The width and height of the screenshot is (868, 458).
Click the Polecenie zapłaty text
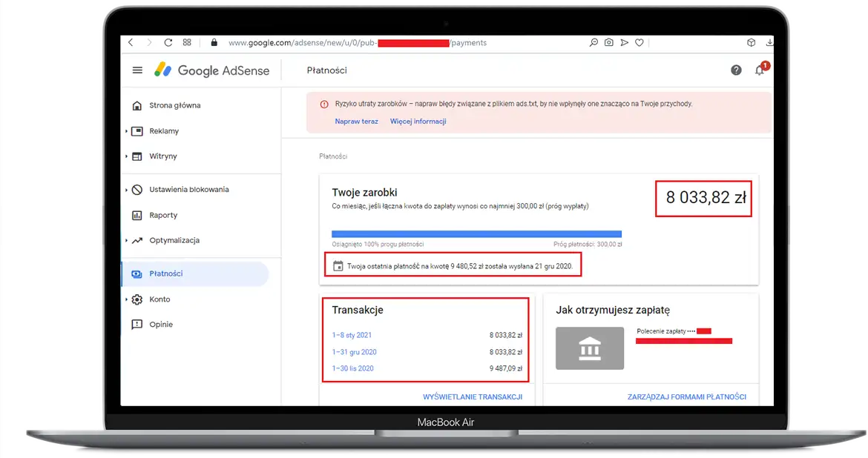pyautogui.click(x=662, y=331)
